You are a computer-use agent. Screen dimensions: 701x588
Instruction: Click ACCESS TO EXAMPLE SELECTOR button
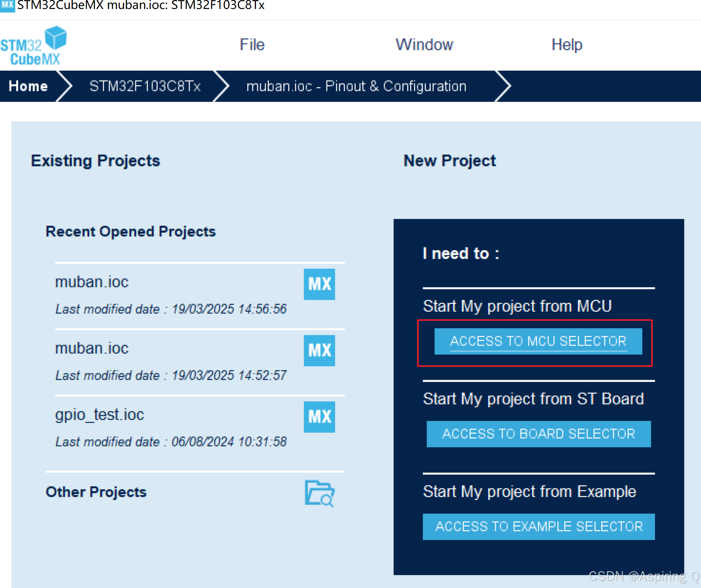[x=539, y=527]
